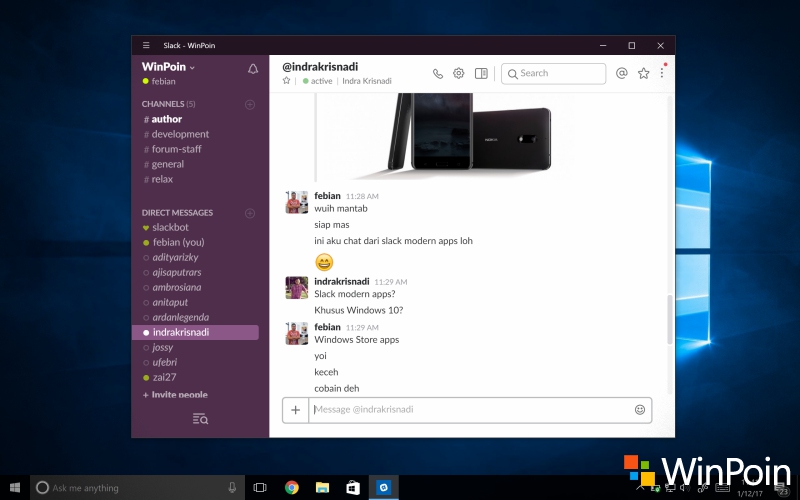
Task: Open the WinPoin team menu dropdown
Action: pos(168,67)
